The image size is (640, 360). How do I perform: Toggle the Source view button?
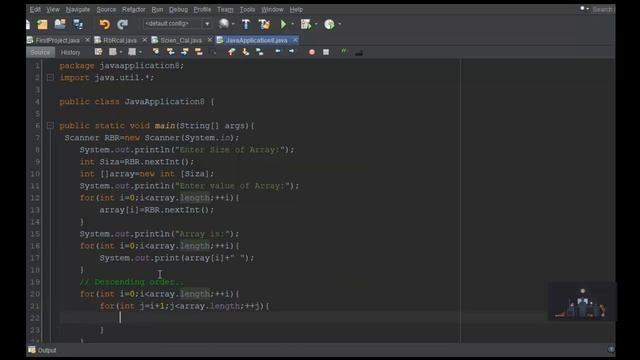tap(40, 52)
